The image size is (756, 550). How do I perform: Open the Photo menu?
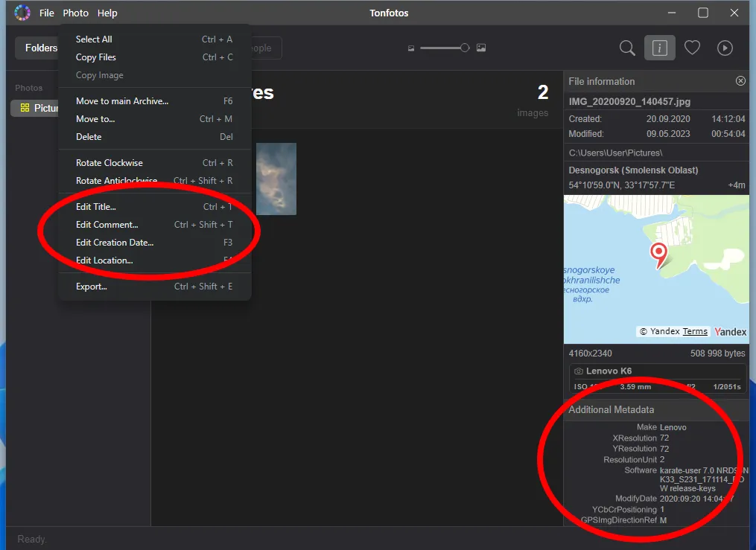click(76, 13)
